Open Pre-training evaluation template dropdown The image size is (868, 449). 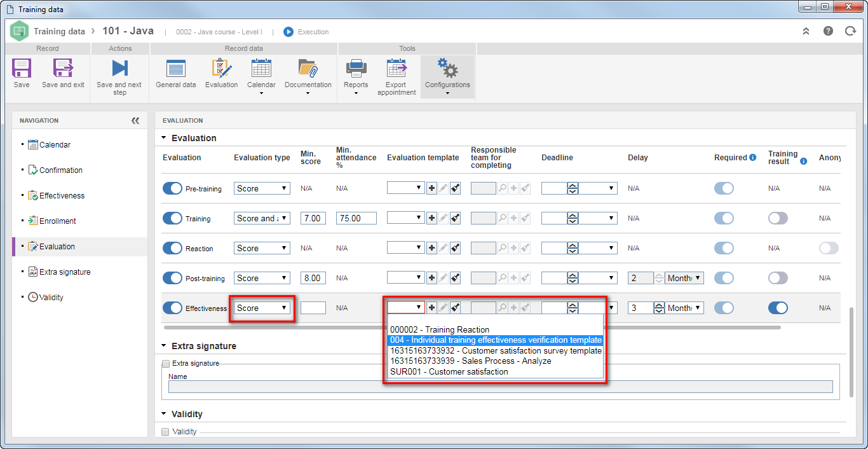(x=406, y=188)
